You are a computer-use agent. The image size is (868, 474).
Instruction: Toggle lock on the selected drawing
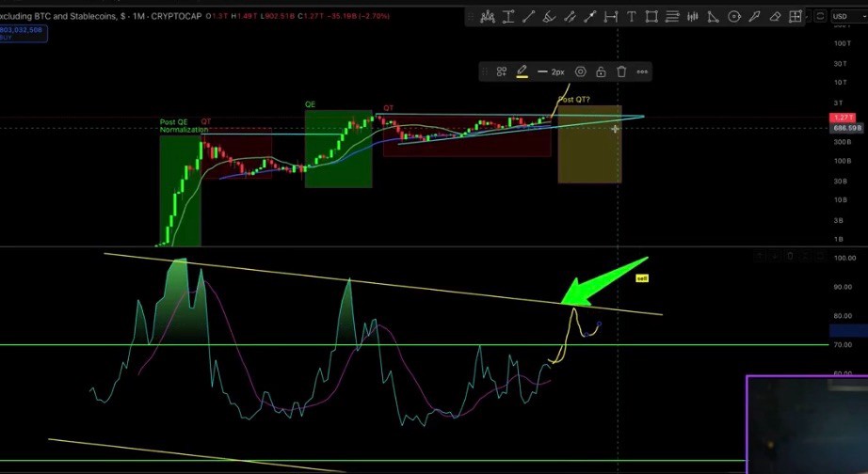coord(601,71)
